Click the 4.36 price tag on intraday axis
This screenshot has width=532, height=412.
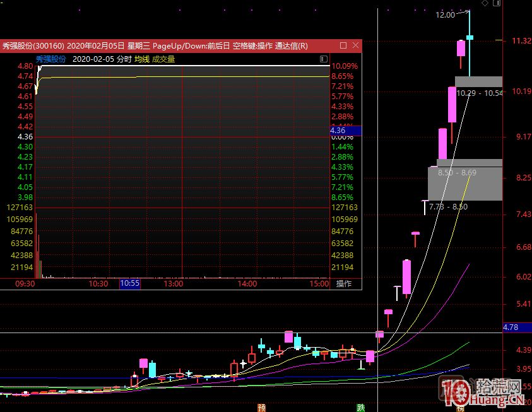click(345, 131)
